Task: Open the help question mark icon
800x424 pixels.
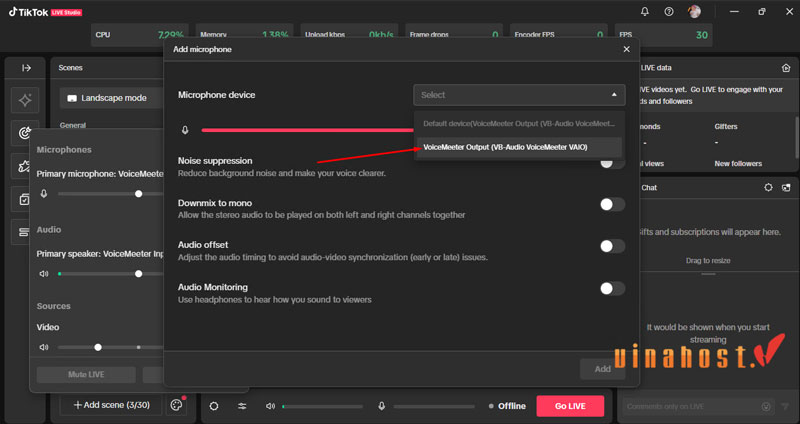Action: [669, 12]
